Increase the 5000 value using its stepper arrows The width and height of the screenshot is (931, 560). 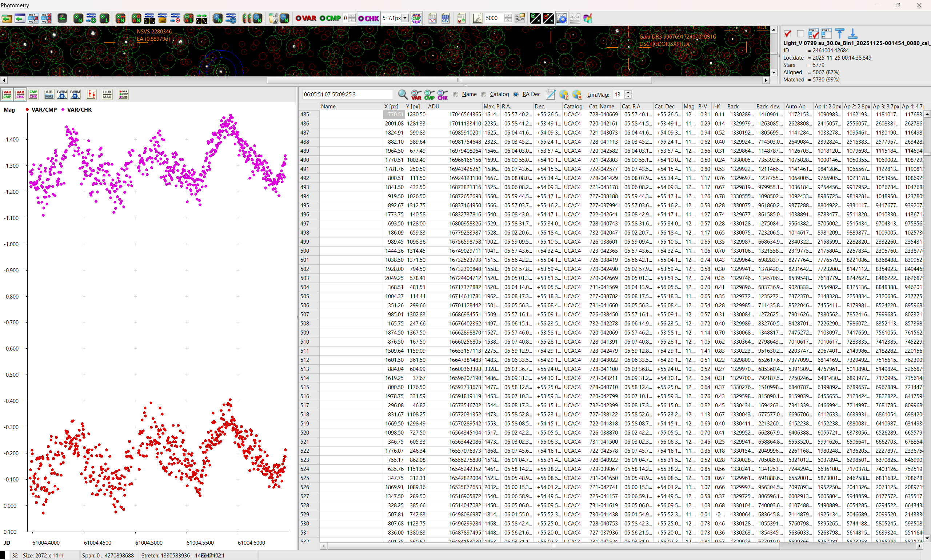(508, 16)
